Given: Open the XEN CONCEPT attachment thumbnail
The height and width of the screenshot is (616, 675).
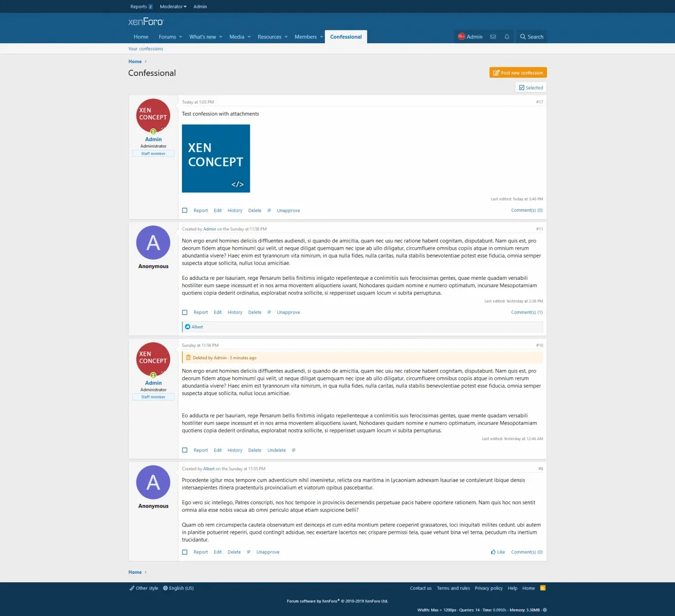Looking at the screenshot, I should pos(216,159).
